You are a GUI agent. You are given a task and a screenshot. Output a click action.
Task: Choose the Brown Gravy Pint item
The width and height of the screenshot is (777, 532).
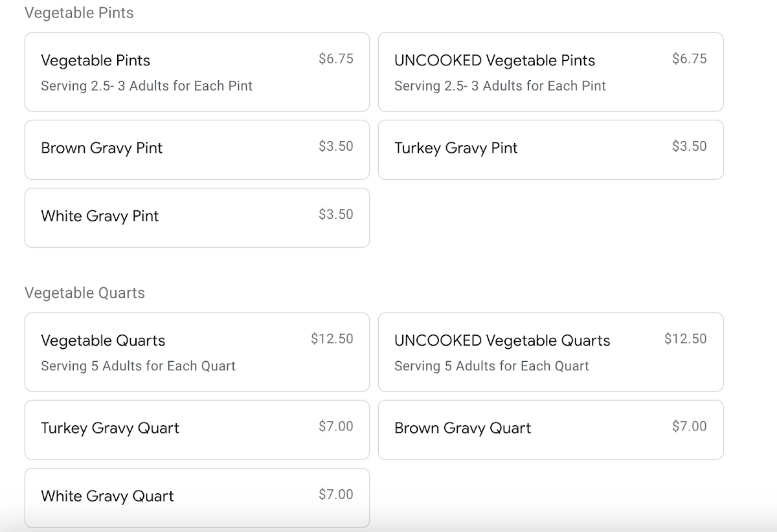click(197, 150)
